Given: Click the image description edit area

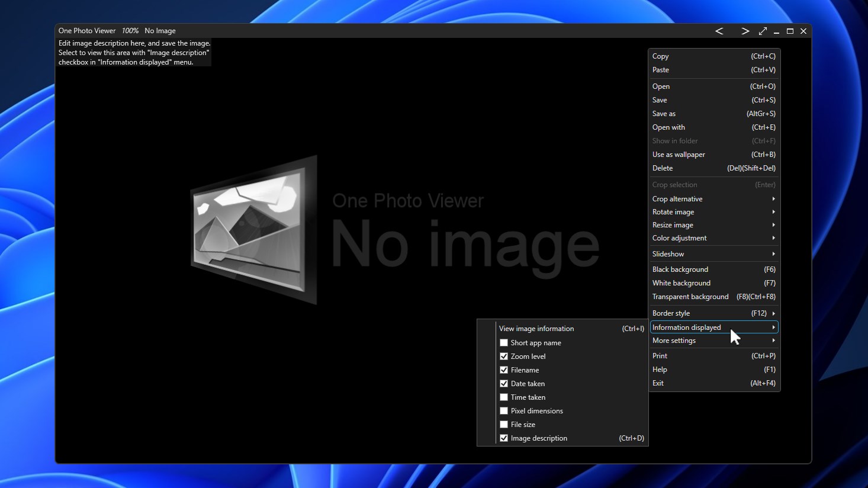Looking at the screenshot, I should coord(134,52).
